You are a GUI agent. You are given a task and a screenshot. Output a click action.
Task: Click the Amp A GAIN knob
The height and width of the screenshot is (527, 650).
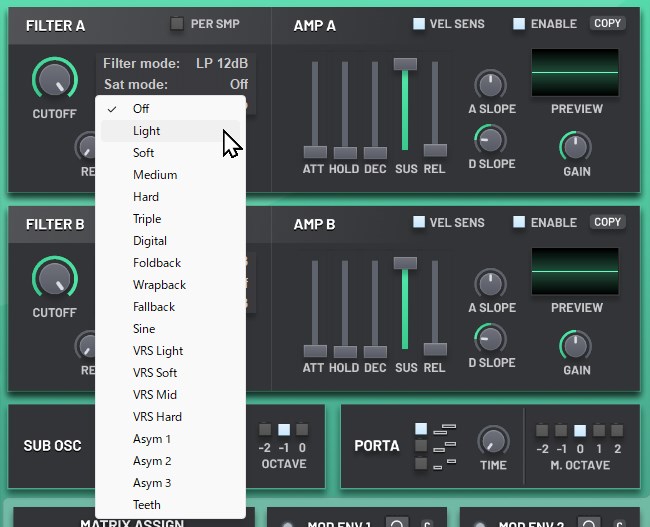tap(575, 146)
